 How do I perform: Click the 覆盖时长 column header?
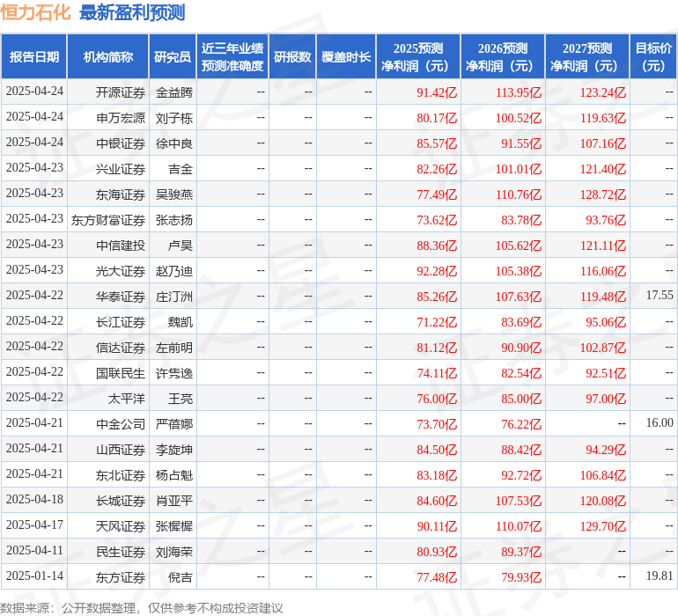pos(346,57)
